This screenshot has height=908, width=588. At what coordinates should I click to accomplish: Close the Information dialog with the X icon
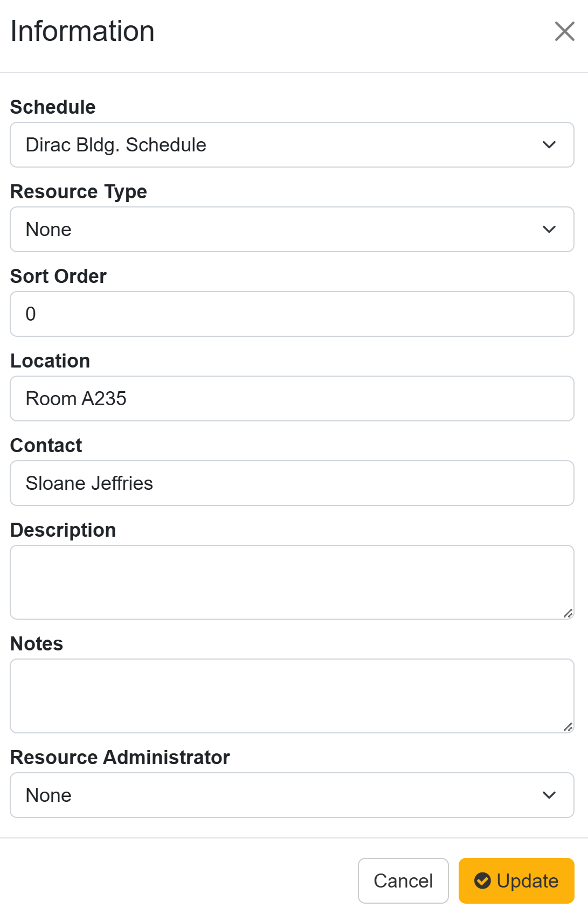564,31
